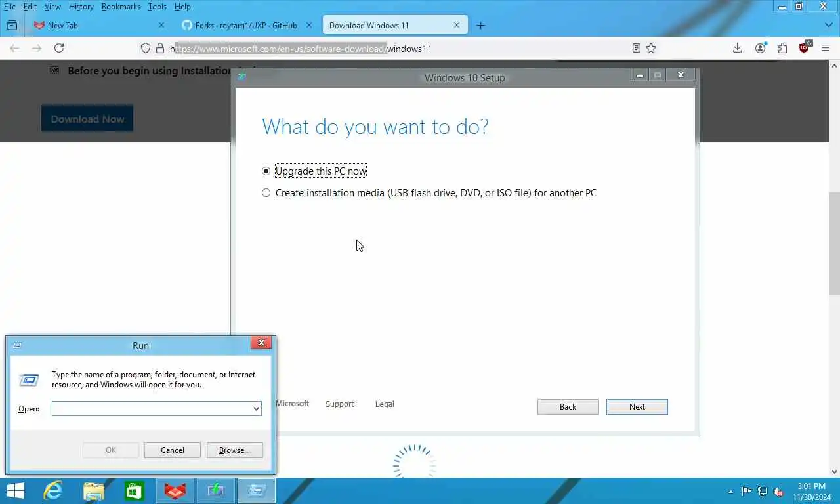Screen dimensions: 840x504
Task: Open the Edit menu
Action: [x=30, y=7]
